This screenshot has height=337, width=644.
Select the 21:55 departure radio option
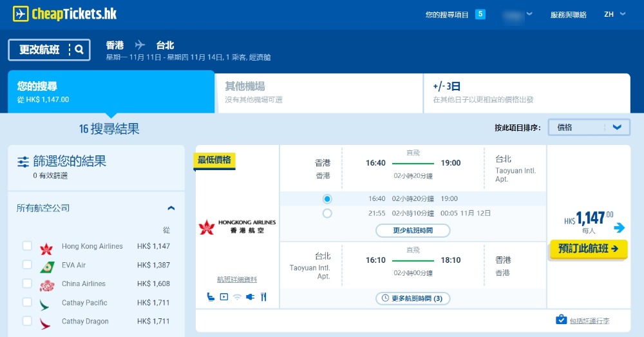pos(327,213)
